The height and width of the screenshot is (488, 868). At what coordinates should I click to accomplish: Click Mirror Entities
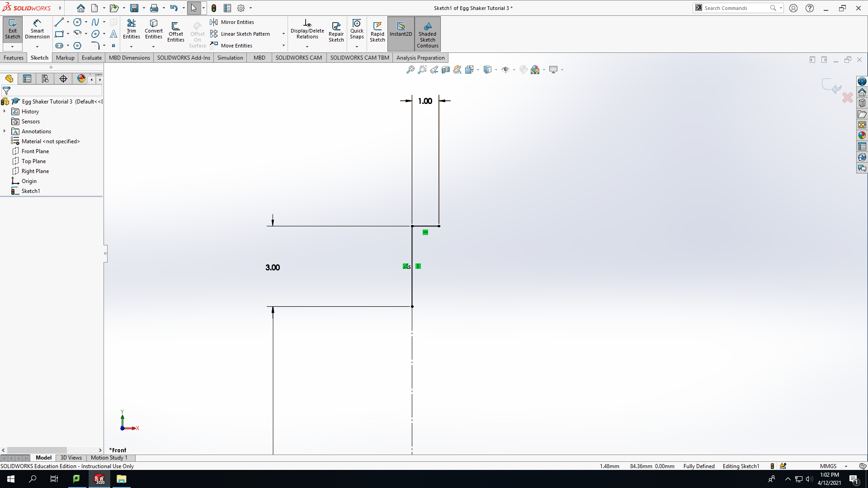point(232,22)
